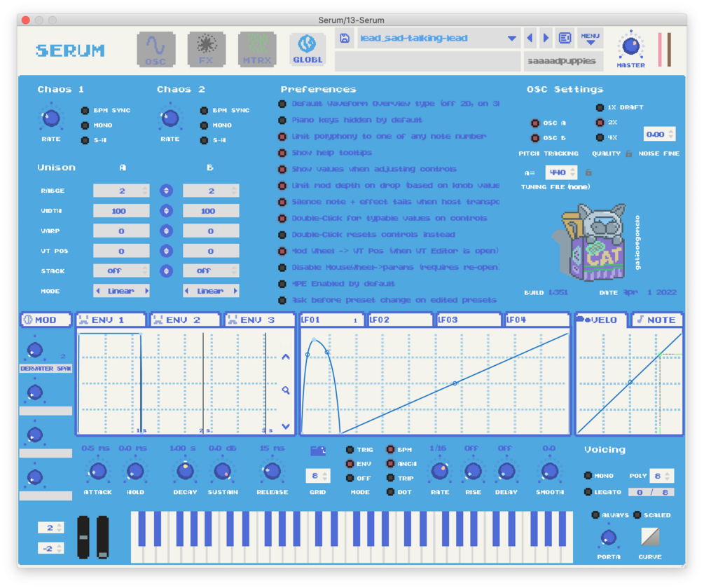
Task: Open the preset browser list icon
Action: pos(565,38)
